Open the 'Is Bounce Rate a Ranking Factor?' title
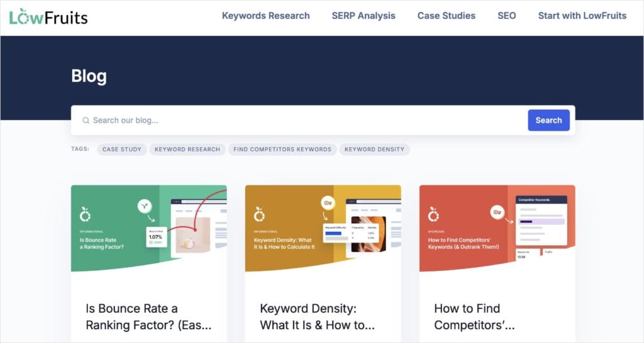Viewport: 644px width, 343px height. point(148,317)
